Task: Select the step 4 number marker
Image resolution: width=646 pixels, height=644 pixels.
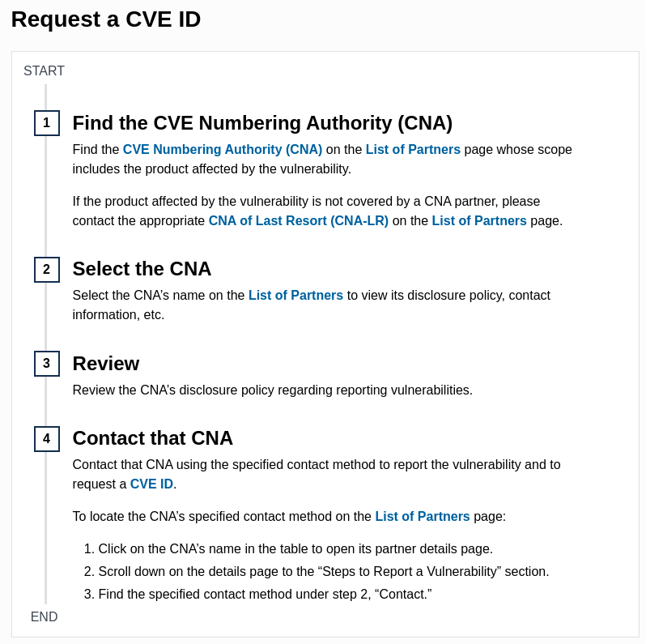Action: point(46,439)
